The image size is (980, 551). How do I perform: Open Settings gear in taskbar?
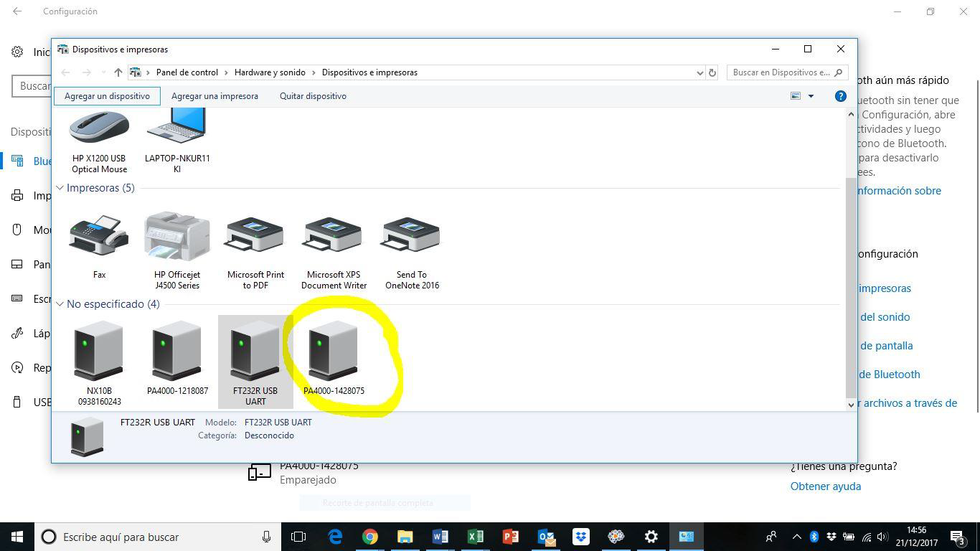(651, 537)
